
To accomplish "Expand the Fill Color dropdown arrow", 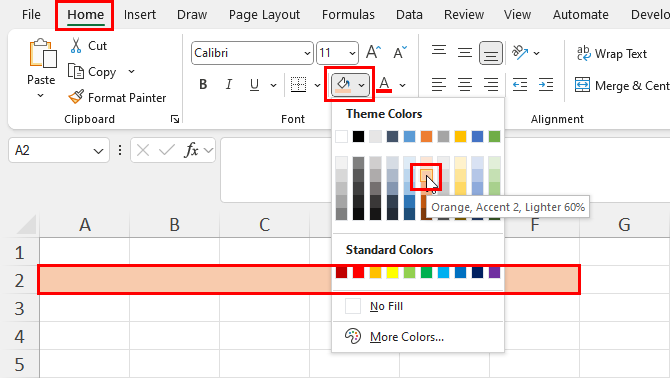I will pyautogui.click(x=361, y=85).
